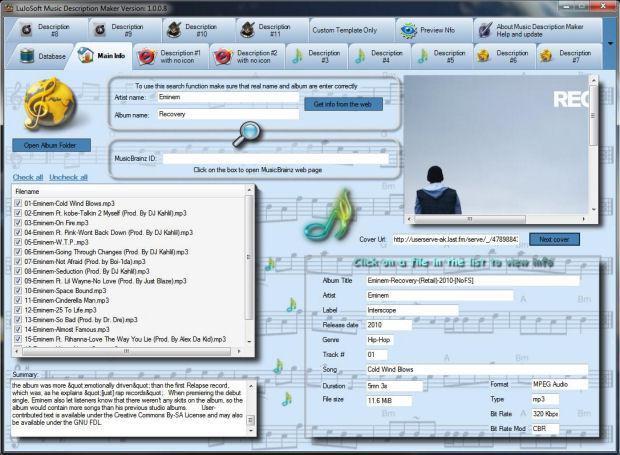Select 09 No Love track file name
620x455 pixels.
pos(105,281)
